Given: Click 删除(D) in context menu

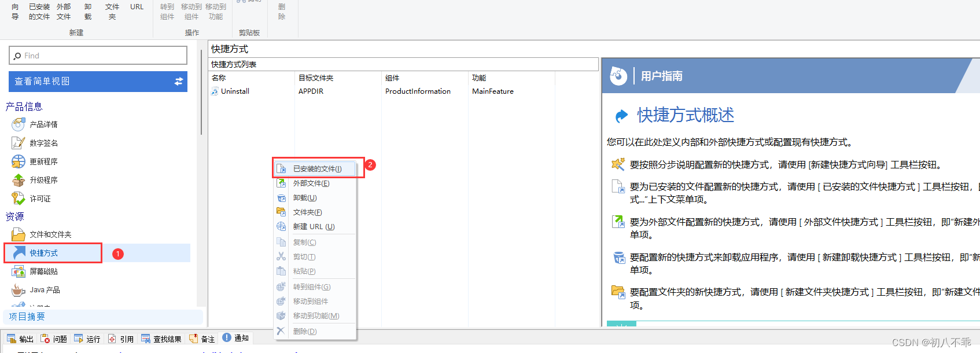Looking at the screenshot, I should coord(315,332).
